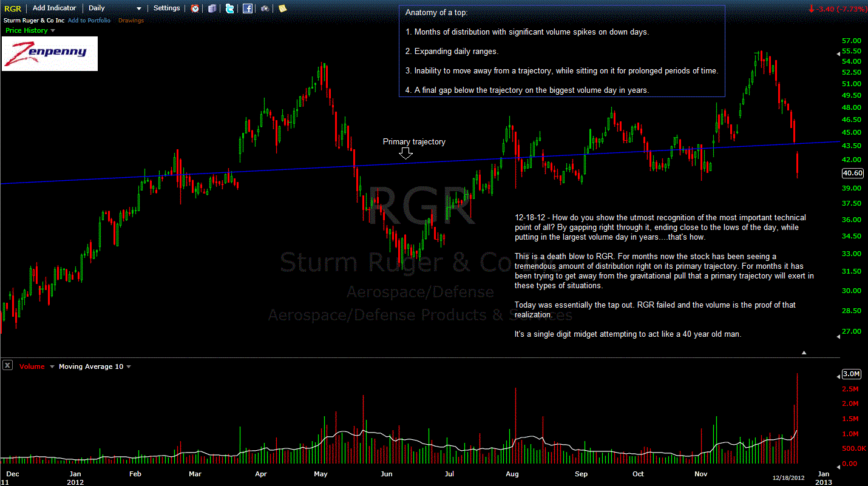Open the Add Indicator menu
Image resolution: width=868 pixels, height=486 pixels.
point(55,8)
